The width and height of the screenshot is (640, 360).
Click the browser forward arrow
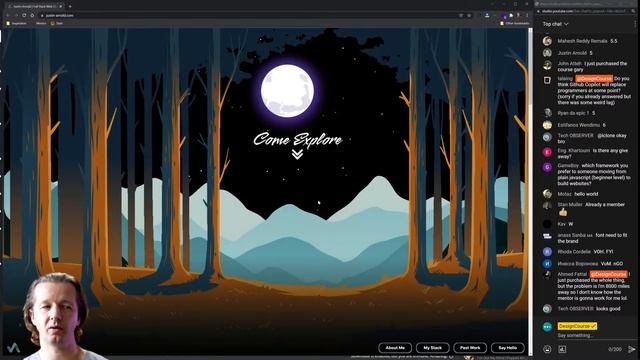[16, 16]
